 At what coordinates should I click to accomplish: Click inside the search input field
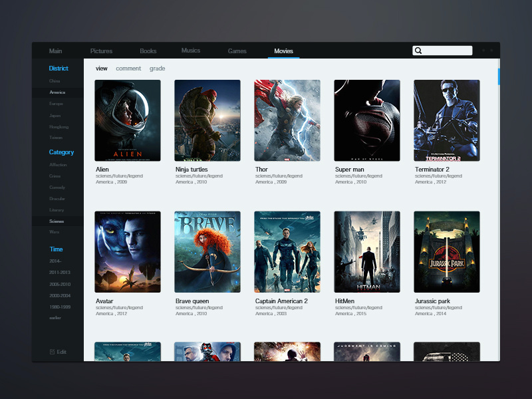pos(448,51)
